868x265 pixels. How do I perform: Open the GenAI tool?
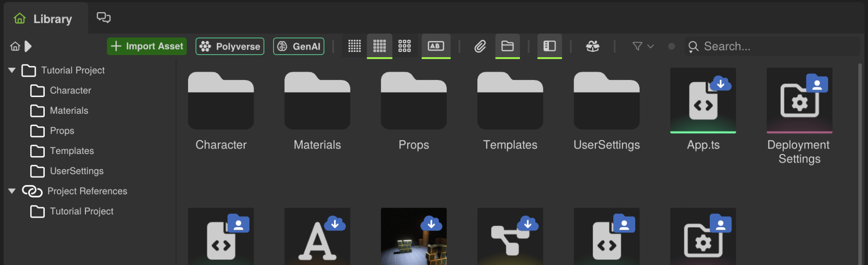pyautogui.click(x=298, y=46)
